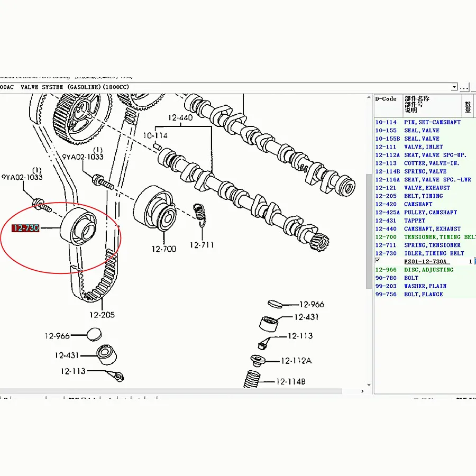Click the 12-440 camshaft label in the diagram
Image resolution: width=476 pixels, height=476 pixels.
click(x=180, y=117)
